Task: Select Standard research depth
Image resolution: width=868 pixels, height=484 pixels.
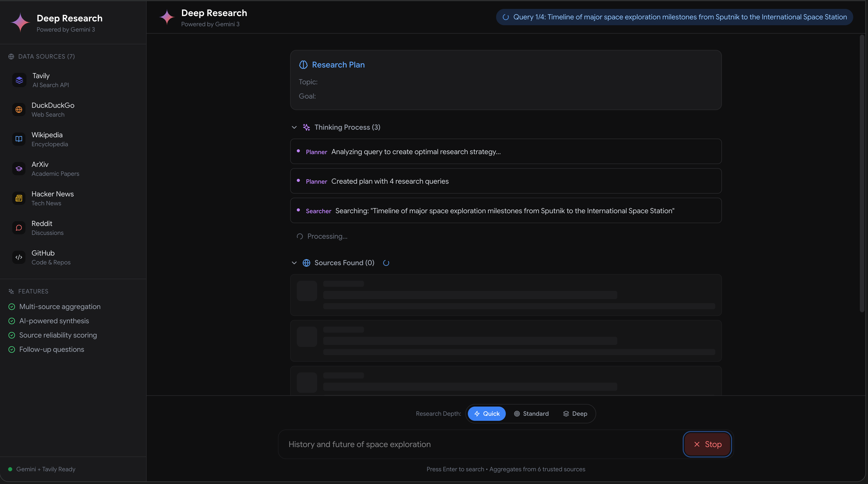Action: coord(531,413)
